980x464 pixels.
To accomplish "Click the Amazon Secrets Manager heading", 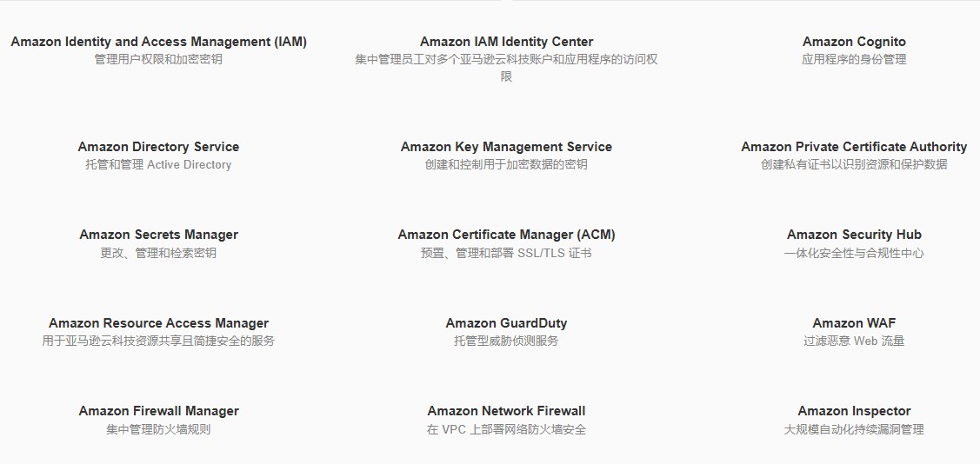I will point(158,235).
